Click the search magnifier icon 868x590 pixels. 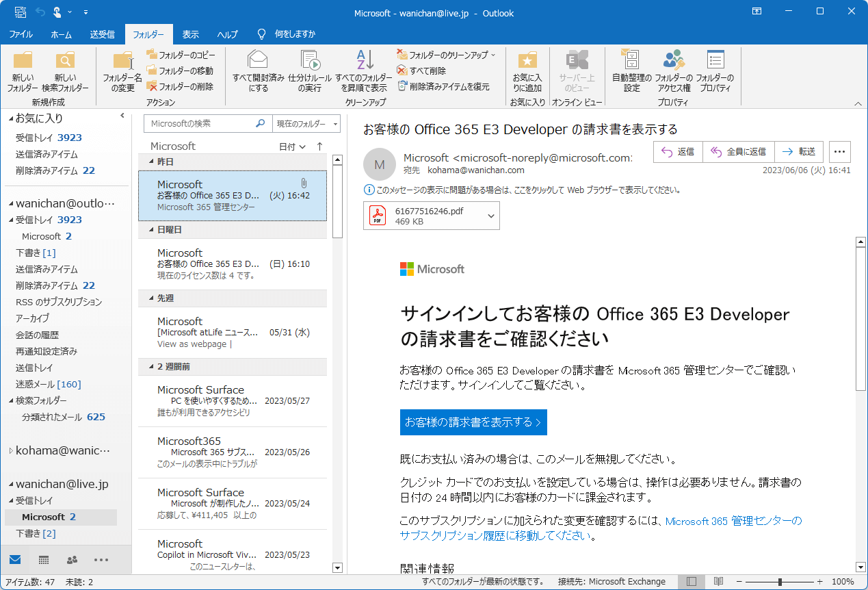[x=260, y=124]
